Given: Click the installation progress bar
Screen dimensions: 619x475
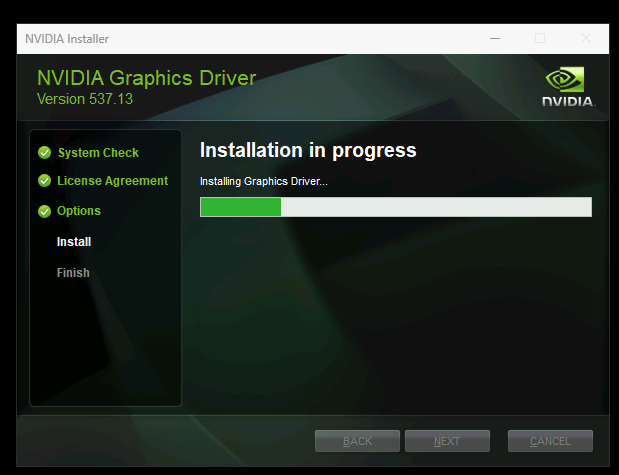Looking at the screenshot, I should pos(396,207).
